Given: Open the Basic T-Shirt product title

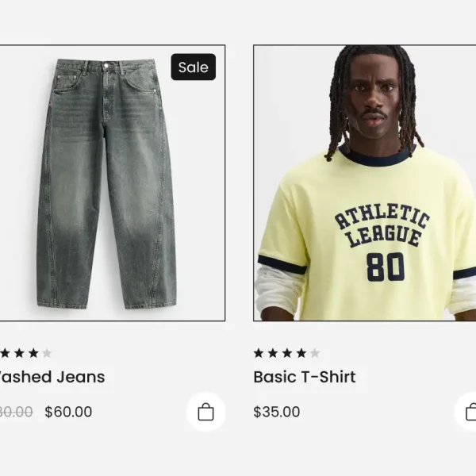Looking at the screenshot, I should (x=305, y=377).
